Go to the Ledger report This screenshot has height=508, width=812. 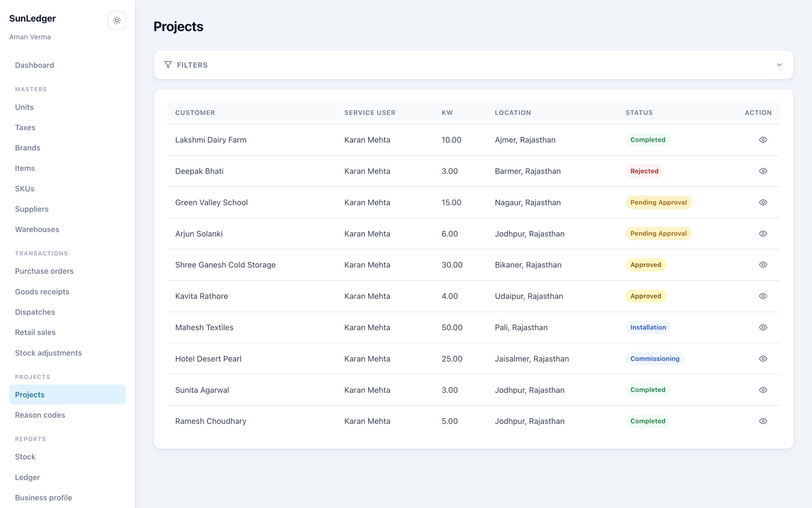(67, 477)
